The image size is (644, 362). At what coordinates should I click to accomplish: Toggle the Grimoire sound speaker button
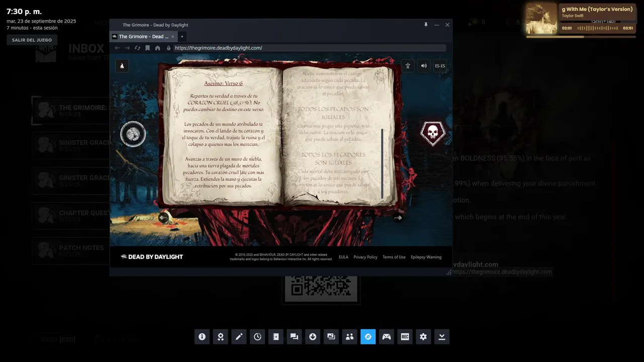coord(424,66)
